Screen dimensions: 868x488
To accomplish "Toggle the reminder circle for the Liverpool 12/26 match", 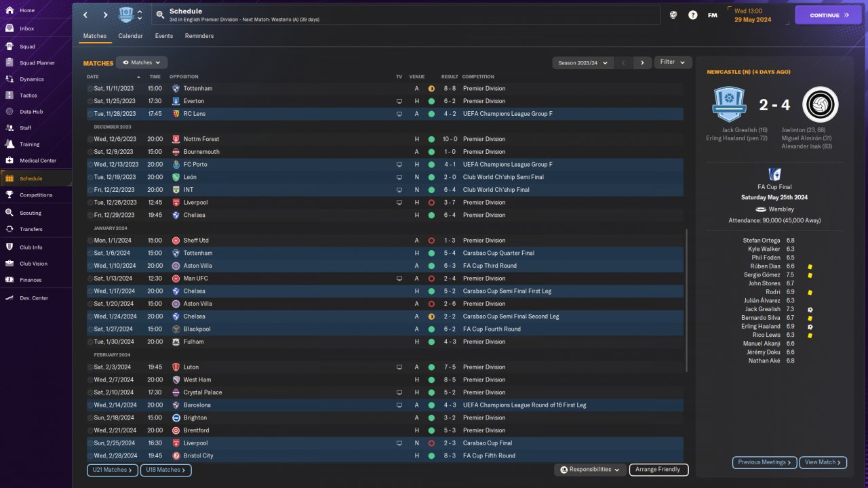I will click(90, 203).
